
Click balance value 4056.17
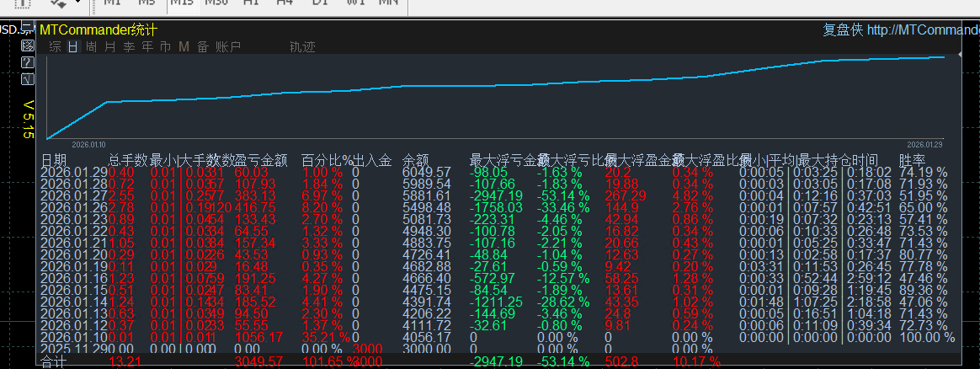pyautogui.click(x=427, y=337)
